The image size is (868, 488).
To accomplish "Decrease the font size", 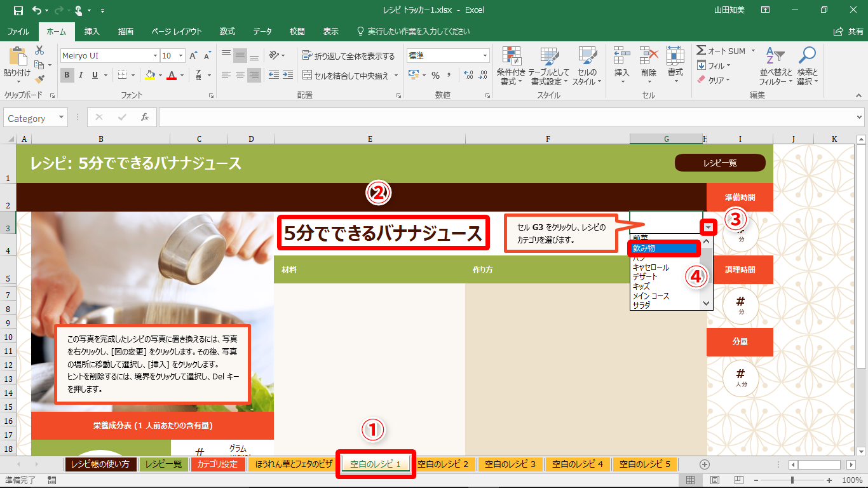I will [x=207, y=56].
